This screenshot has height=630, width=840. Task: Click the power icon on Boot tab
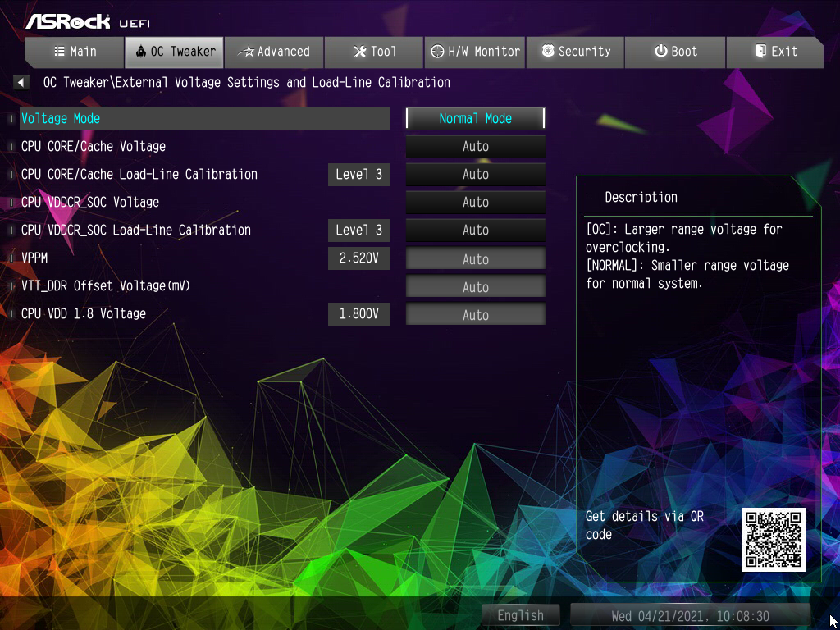pos(661,52)
